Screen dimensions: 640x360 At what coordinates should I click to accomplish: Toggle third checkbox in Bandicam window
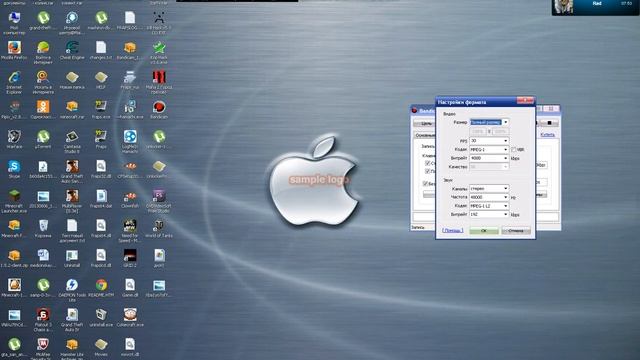pyautogui.click(x=425, y=184)
